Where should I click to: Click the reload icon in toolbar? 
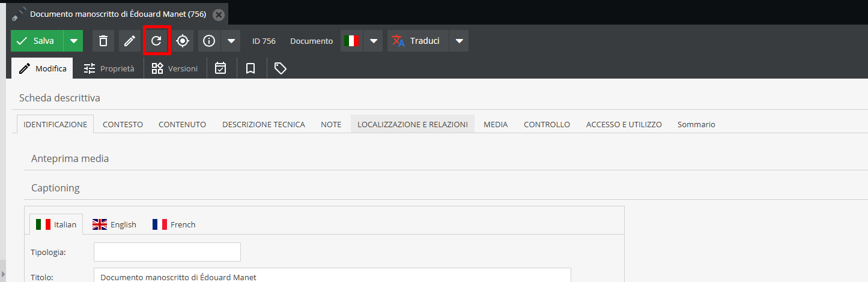pos(156,41)
